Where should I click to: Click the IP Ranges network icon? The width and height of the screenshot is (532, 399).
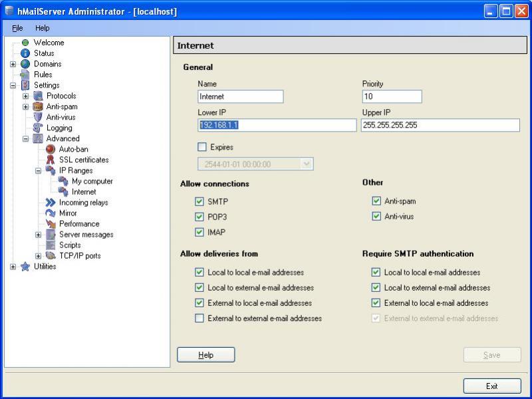tap(51, 170)
